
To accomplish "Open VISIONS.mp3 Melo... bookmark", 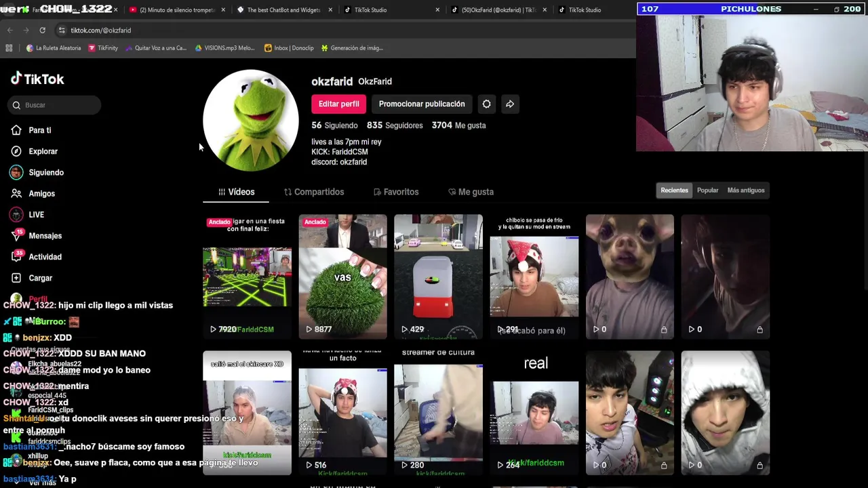I will [224, 48].
